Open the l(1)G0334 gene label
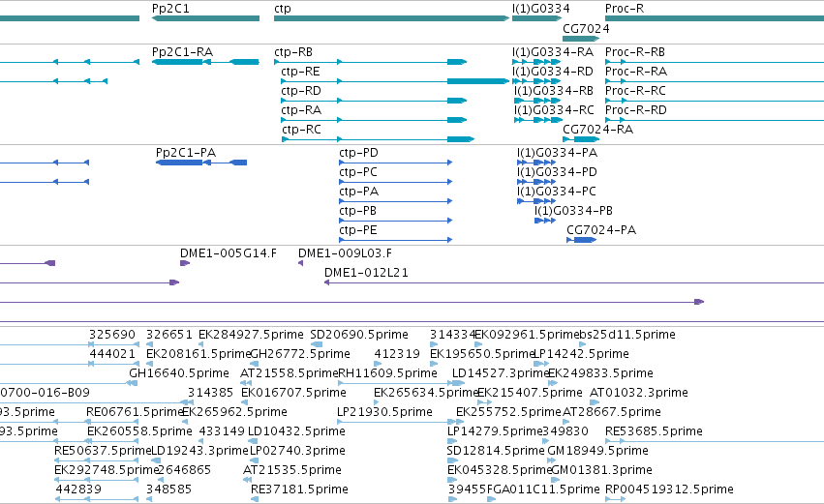Viewport: 824px width, 504px height. 540,9
